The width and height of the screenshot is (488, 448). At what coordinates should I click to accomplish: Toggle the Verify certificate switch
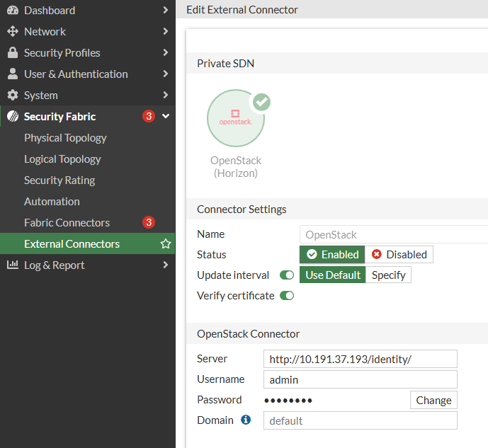coord(287,296)
